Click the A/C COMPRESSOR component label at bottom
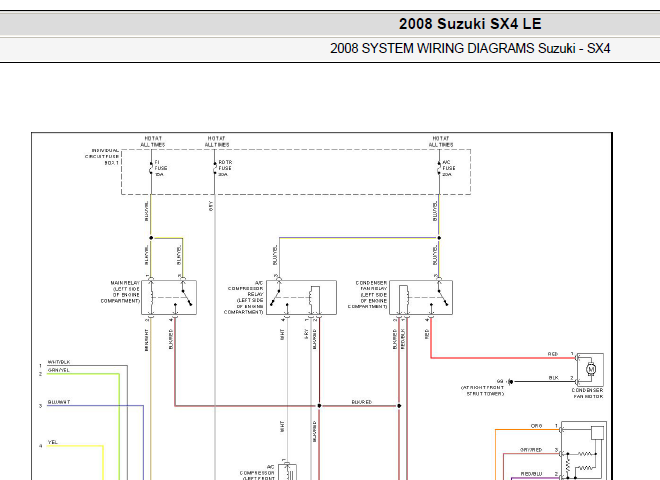 [257, 473]
